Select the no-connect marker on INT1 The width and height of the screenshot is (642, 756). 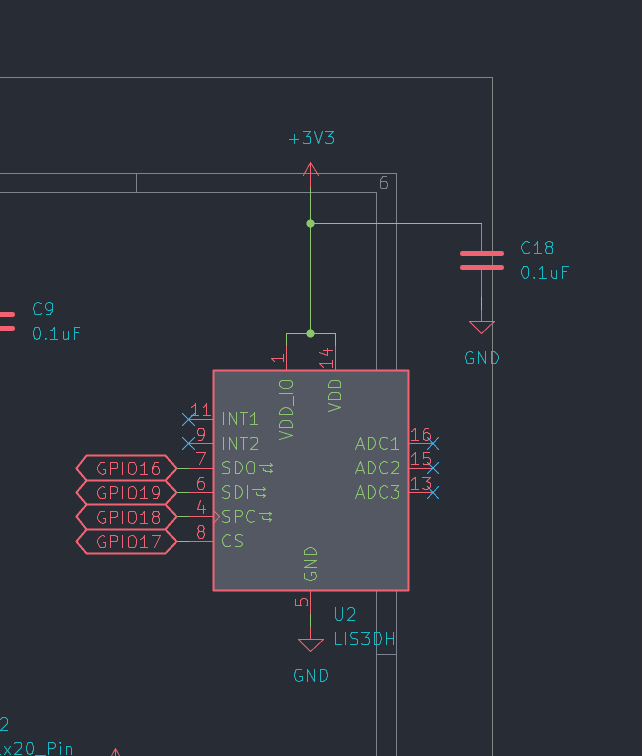pyautogui.click(x=188, y=418)
